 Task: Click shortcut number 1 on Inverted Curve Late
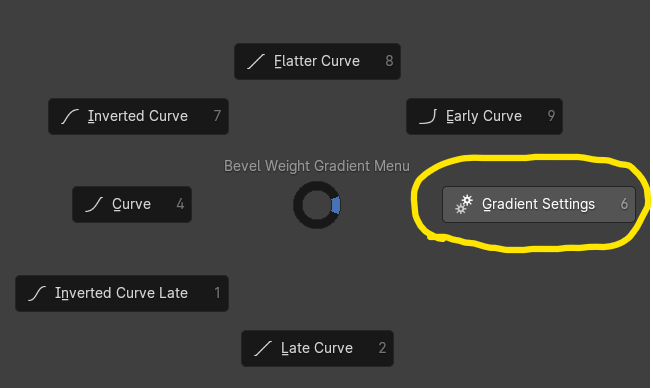(217, 293)
